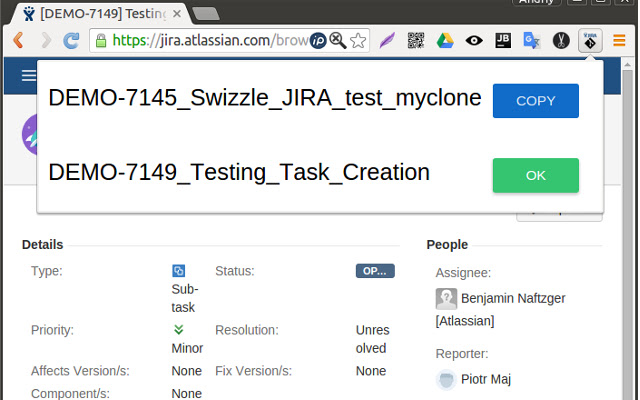Click the eye extension icon
This screenshot has height=400, width=640.
(474, 41)
